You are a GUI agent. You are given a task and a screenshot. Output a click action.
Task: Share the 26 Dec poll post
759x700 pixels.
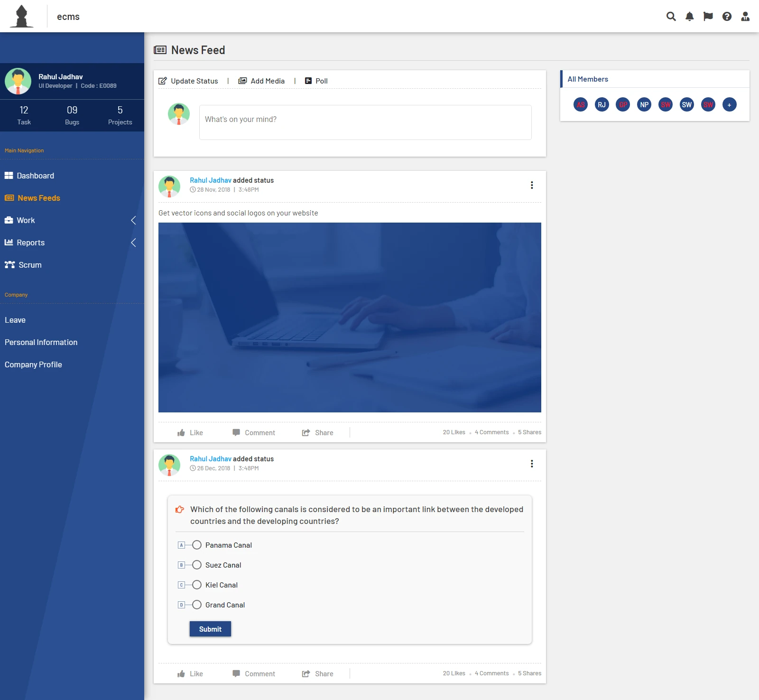point(318,674)
